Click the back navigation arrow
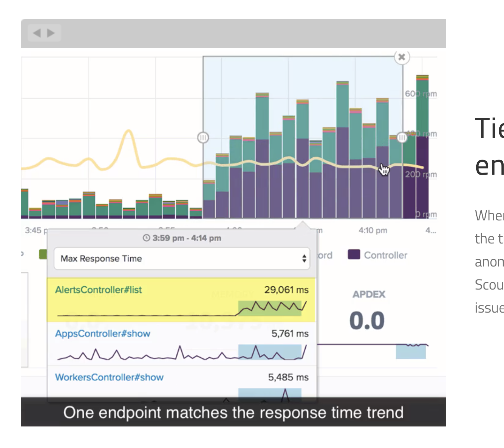Image resolution: width=504 pixels, height=448 pixels. 38,32
